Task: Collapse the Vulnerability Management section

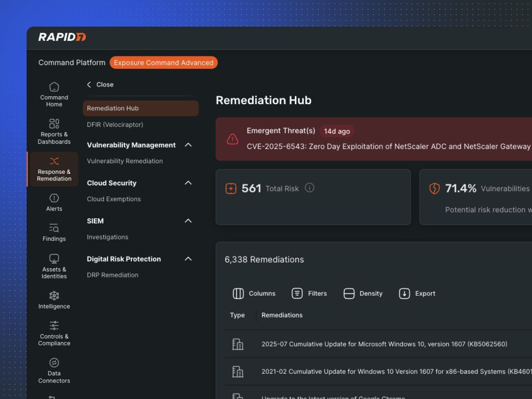Action: tap(188, 145)
